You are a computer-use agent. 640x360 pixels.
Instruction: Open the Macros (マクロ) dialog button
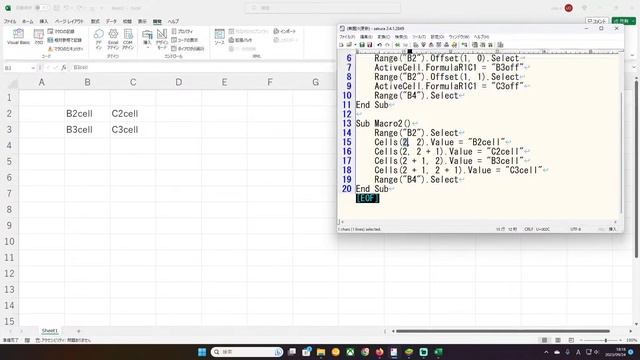39,37
